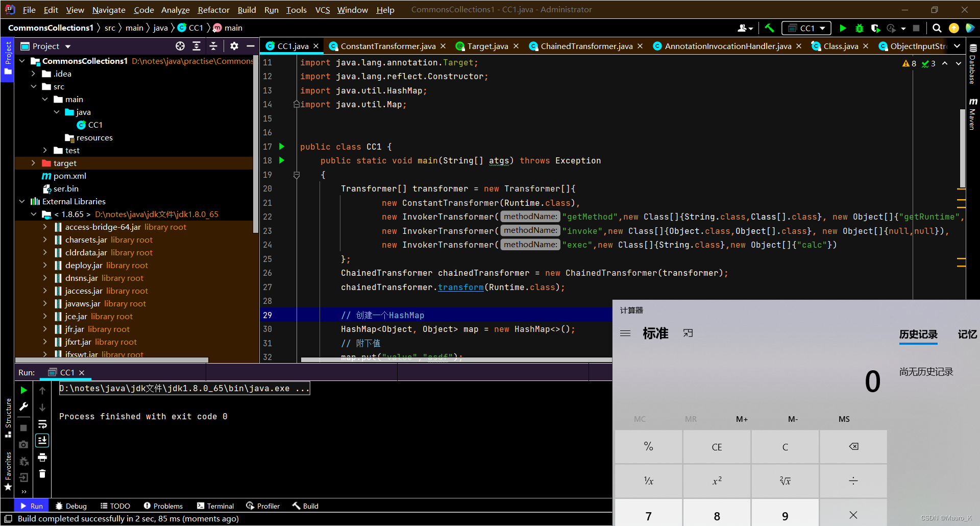Screen dimensions: 980x526
Task: Click editor horizontal scrollbar
Action: (456, 360)
